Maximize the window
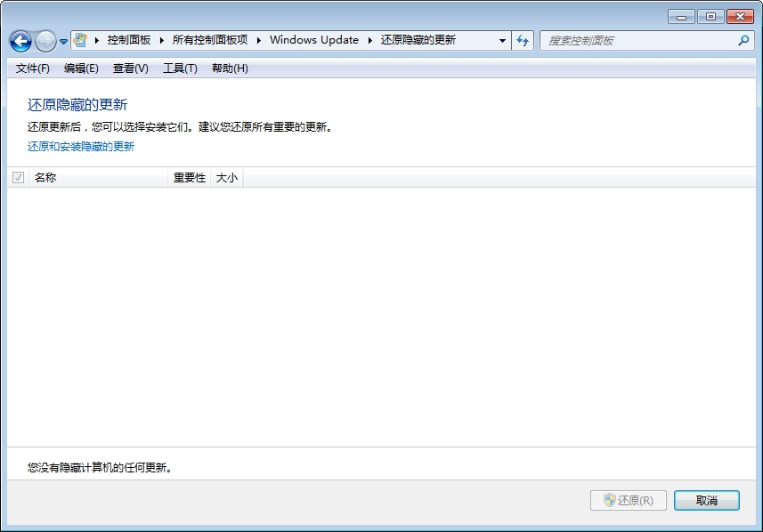 [x=710, y=17]
